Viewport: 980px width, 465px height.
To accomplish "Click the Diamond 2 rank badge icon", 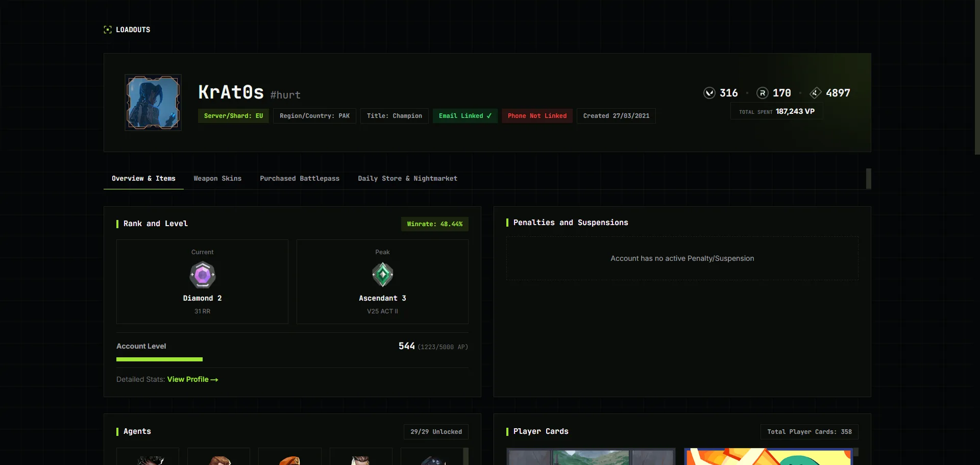I will pyautogui.click(x=203, y=275).
